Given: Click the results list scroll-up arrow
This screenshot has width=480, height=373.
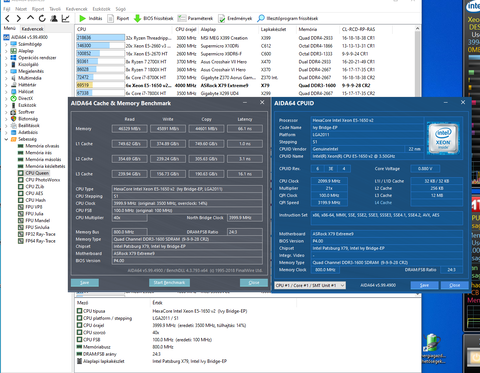Looking at the screenshot, I should pos(417,29).
